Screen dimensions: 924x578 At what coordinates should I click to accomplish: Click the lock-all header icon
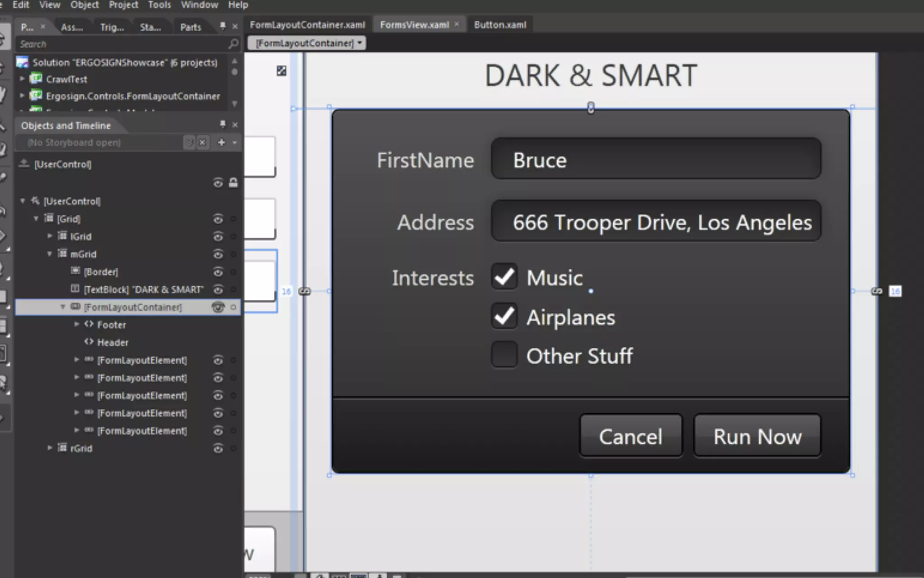233,183
